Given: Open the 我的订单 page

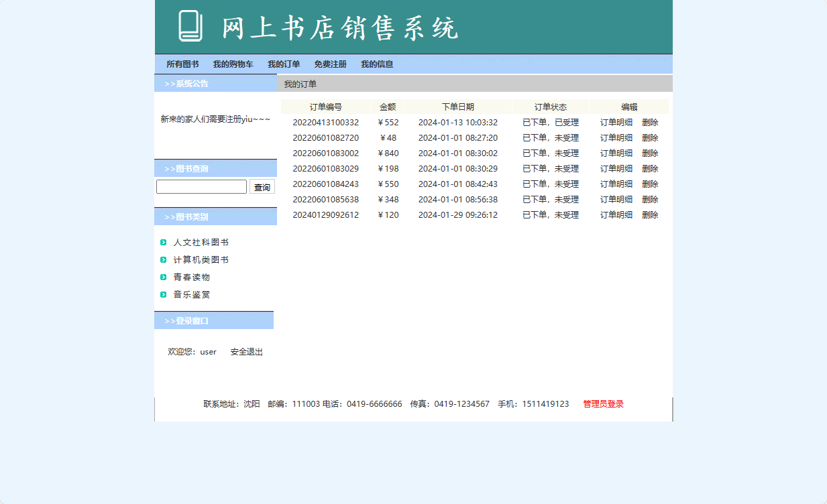Looking at the screenshot, I should pos(284,64).
